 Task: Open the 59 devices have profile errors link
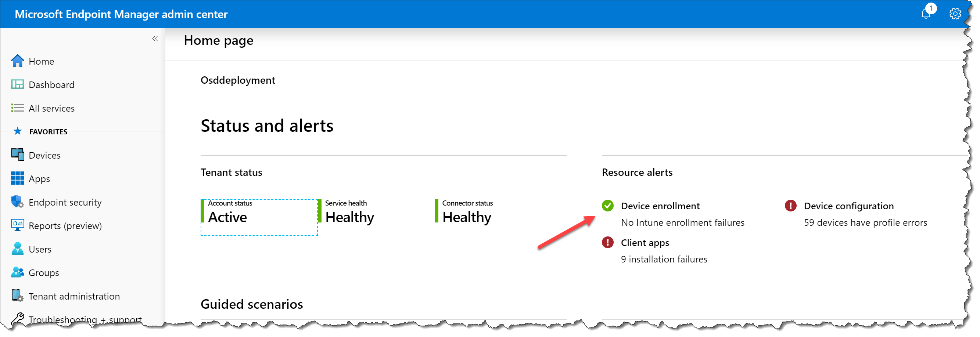[865, 222]
